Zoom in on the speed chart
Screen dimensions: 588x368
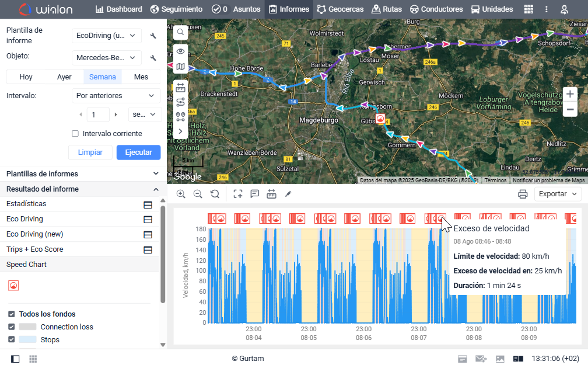coord(181,194)
